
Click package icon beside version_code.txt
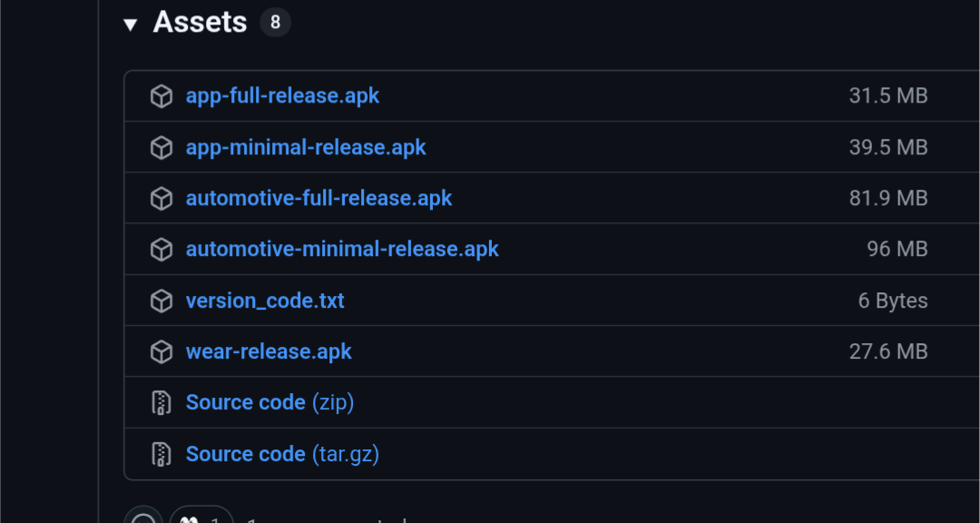[162, 301]
